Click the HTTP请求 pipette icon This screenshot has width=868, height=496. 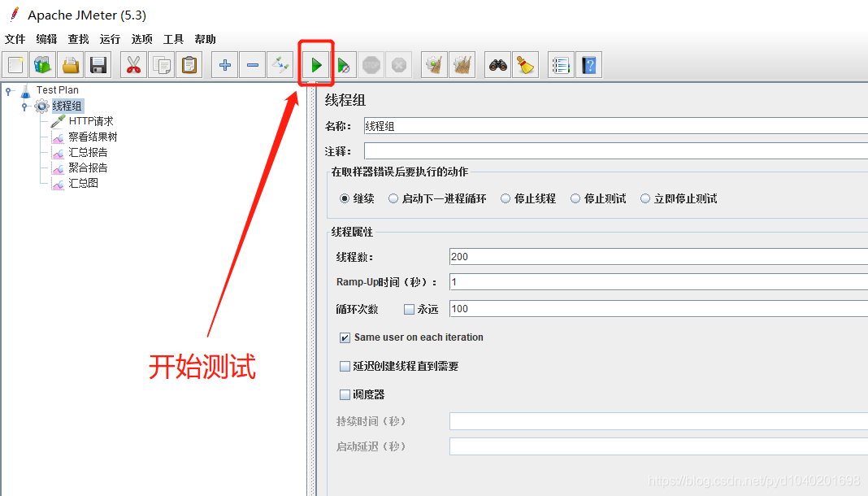[x=58, y=121]
